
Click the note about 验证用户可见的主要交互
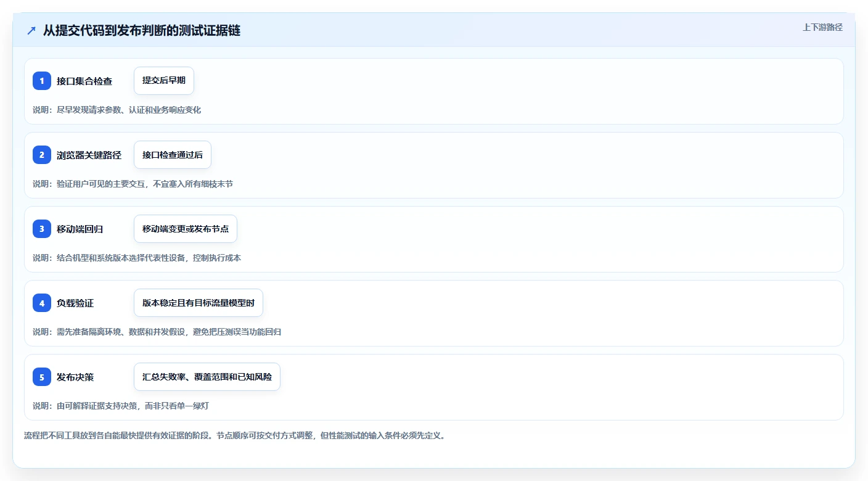(133, 184)
